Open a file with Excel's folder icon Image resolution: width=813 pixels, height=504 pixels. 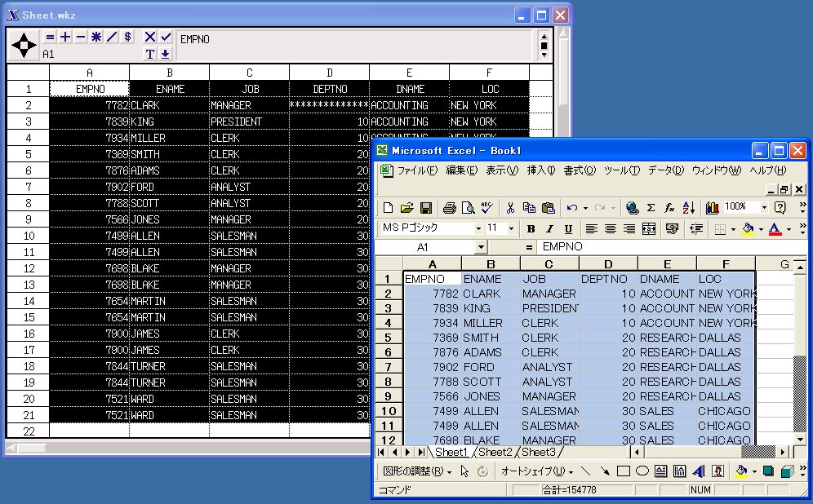407,208
